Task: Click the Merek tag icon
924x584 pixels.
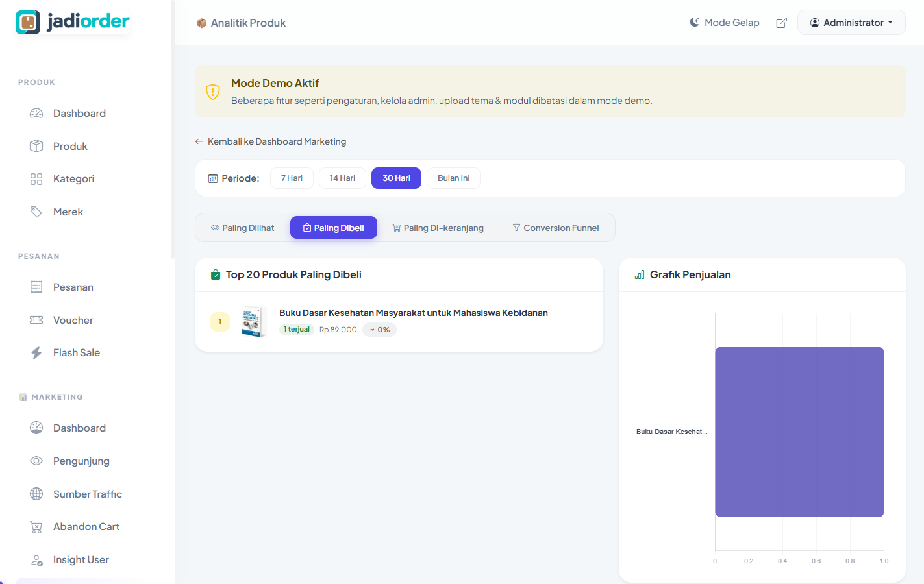Action: pyautogui.click(x=37, y=212)
